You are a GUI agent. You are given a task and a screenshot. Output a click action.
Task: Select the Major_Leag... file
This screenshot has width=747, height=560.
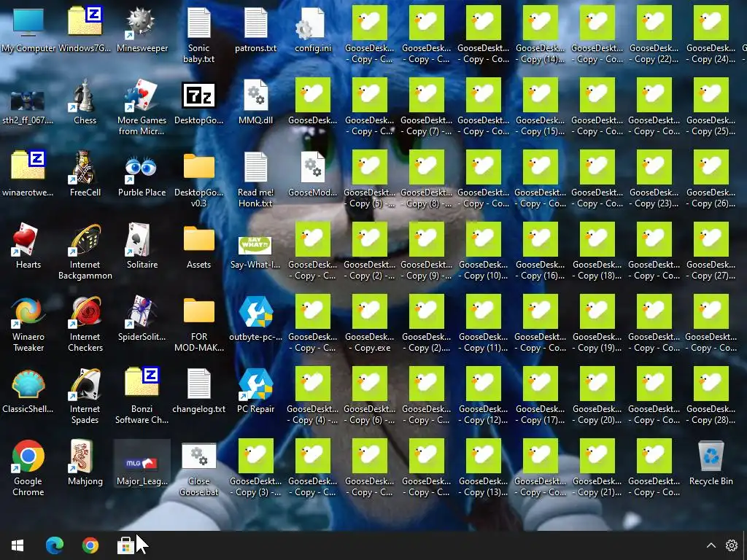[x=142, y=462]
